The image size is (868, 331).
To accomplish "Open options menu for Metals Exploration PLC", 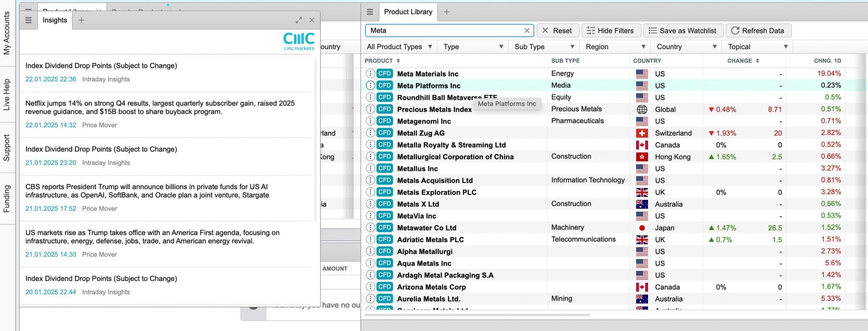I will 370,192.
